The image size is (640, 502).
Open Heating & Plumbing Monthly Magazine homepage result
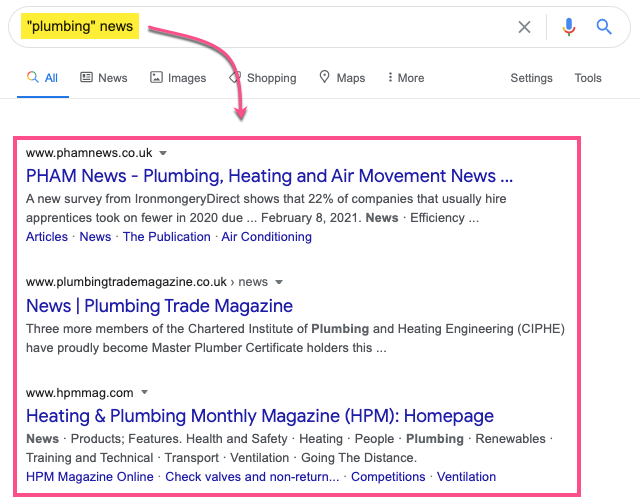coord(260,416)
